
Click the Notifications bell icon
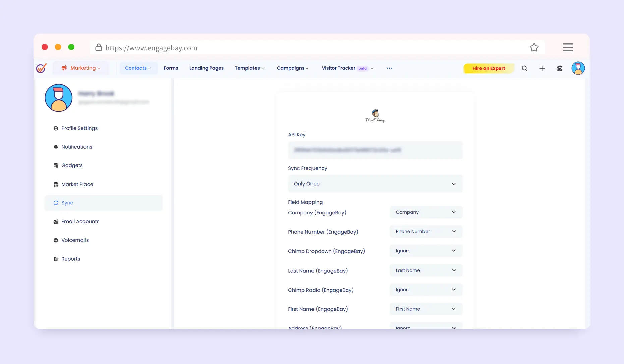pos(56,147)
